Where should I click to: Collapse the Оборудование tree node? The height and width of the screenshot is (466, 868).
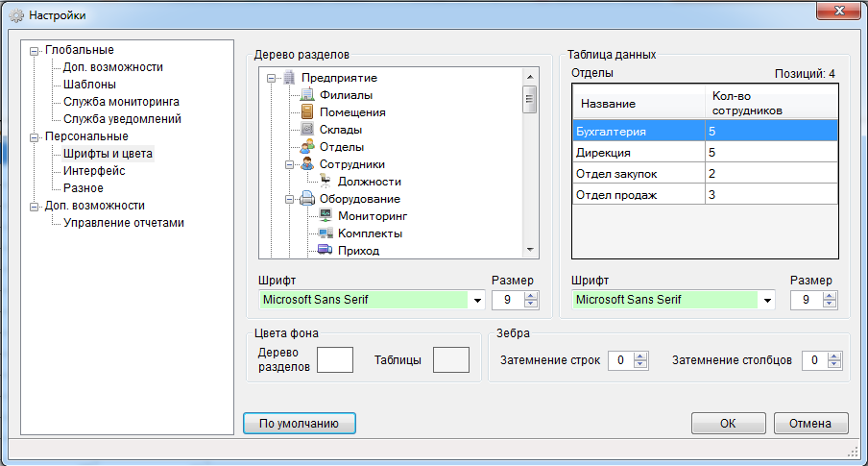click(290, 200)
